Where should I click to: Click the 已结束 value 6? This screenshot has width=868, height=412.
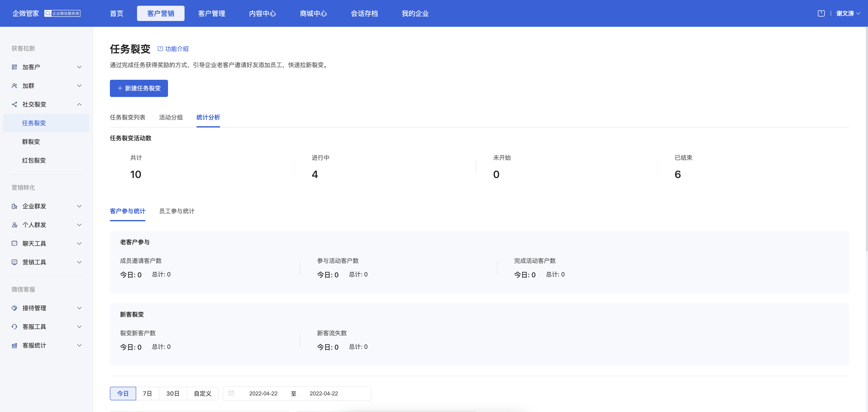pyautogui.click(x=678, y=174)
